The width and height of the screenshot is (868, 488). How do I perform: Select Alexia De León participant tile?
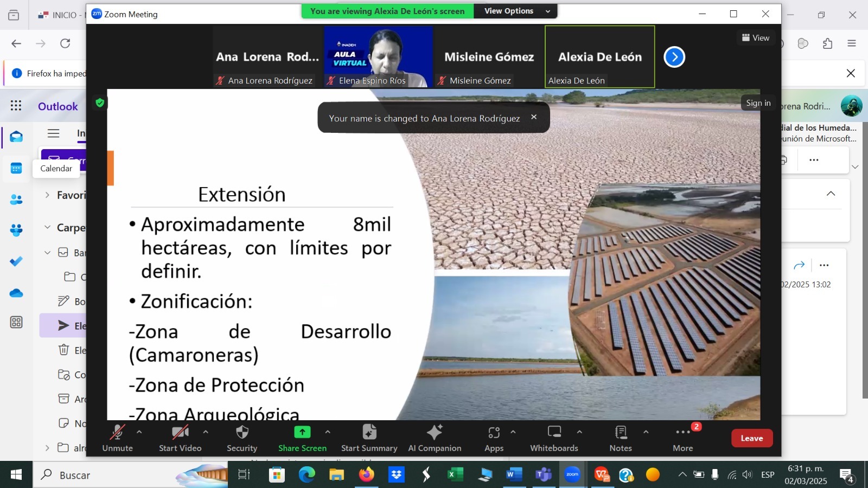[x=599, y=56]
